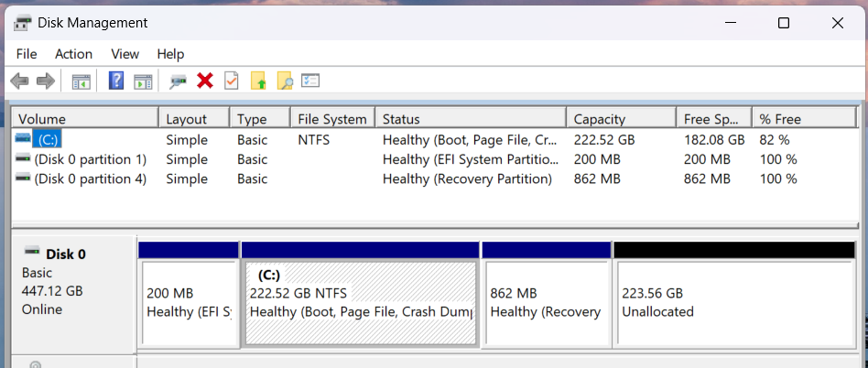Click the yellow folder with green arrow icon

[x=258, y=81]
